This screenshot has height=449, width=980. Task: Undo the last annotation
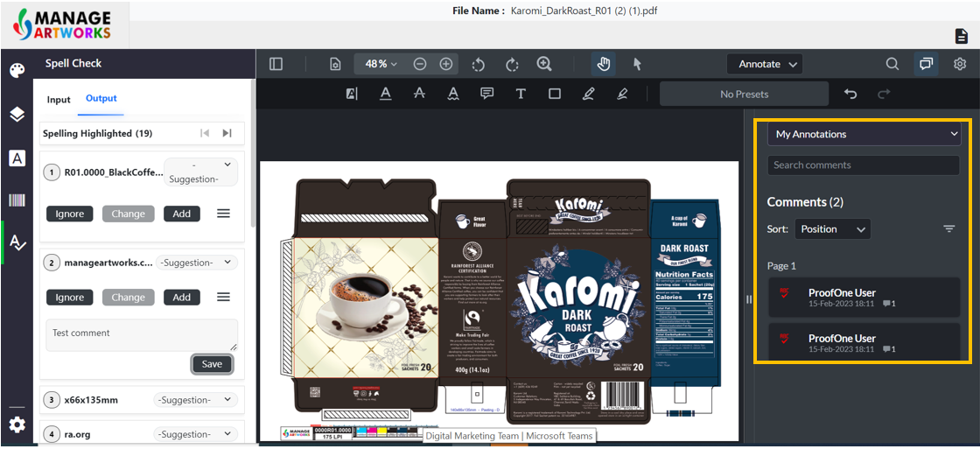click(850, 94)
